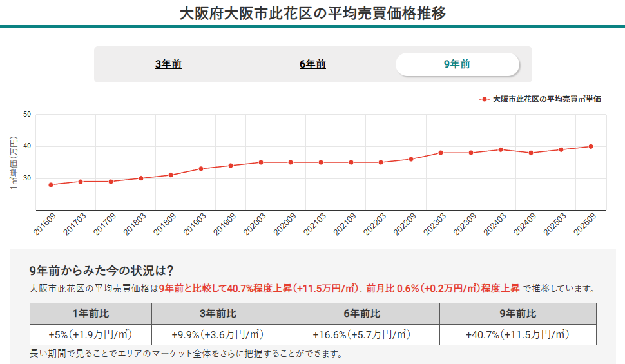This screenshot has width=625, height=364.
Task: Select the 202409 dip data point
Action: pos(531,153)
